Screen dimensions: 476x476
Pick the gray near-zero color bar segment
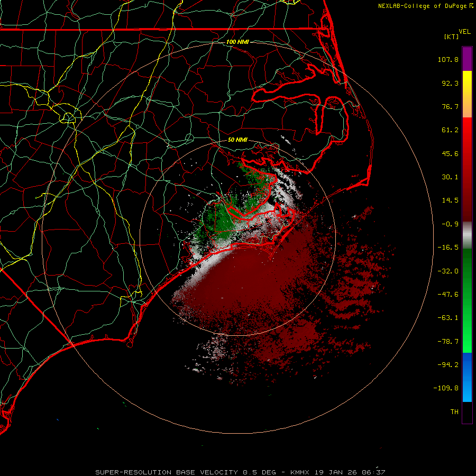coord(467,235)
